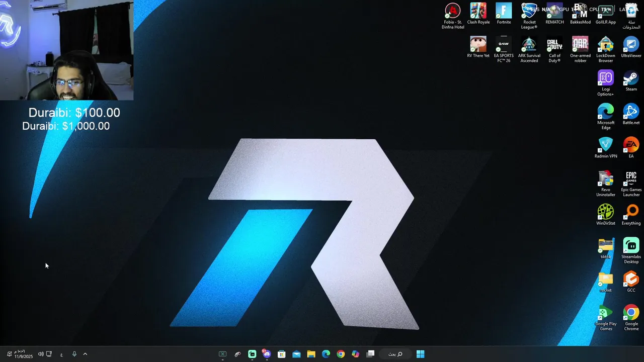Screen dimensions: 644x362
Task: Open Task View on the taskbar
Action: point(371,354)
